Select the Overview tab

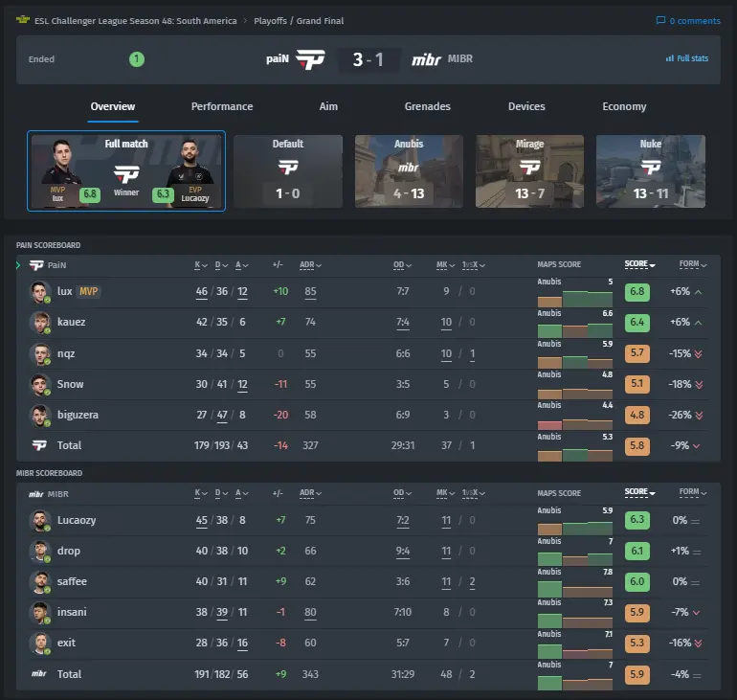(x=113, y=106)
